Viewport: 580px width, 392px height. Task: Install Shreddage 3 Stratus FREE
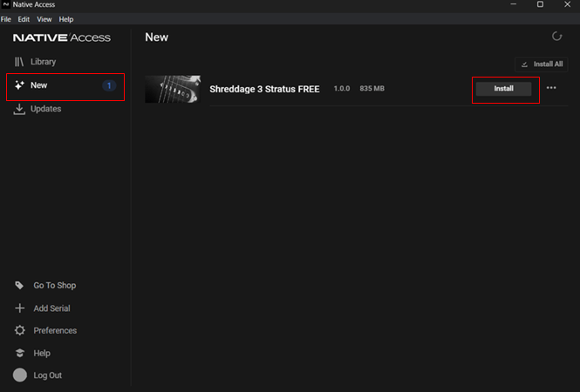pyautogui.click(x=503, y=89)
